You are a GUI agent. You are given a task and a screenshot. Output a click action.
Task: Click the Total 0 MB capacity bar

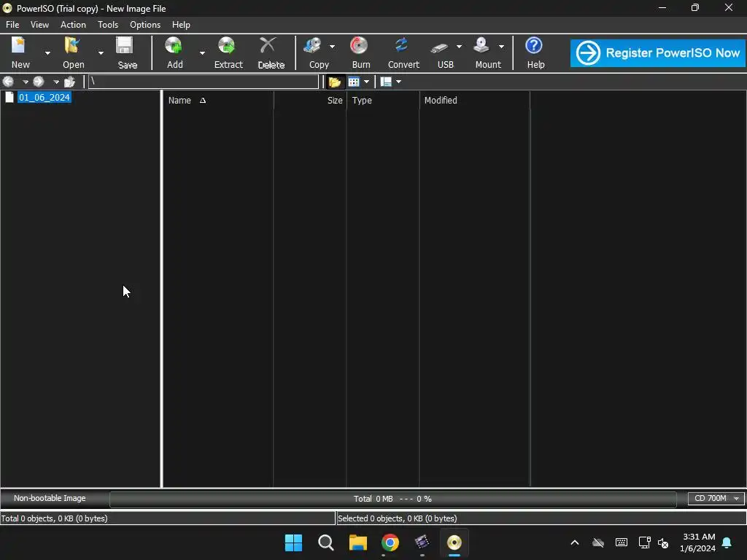(392, 499)
